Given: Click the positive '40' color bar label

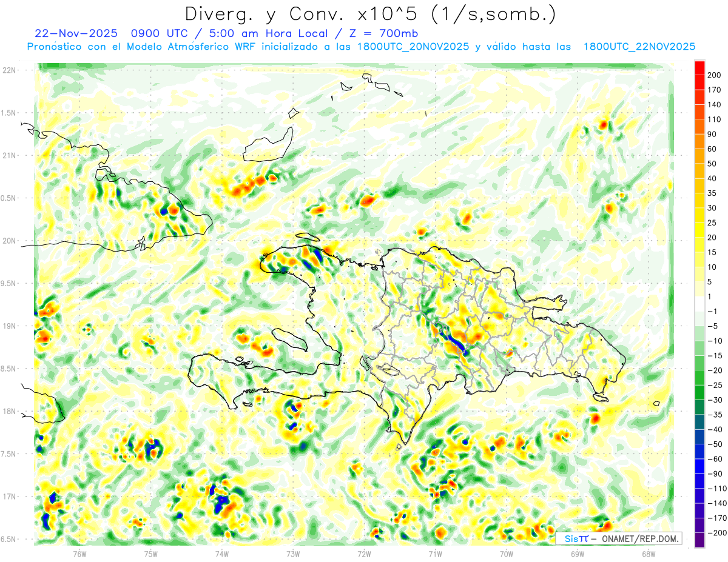Looking at the screenshot, I should 712,178.
